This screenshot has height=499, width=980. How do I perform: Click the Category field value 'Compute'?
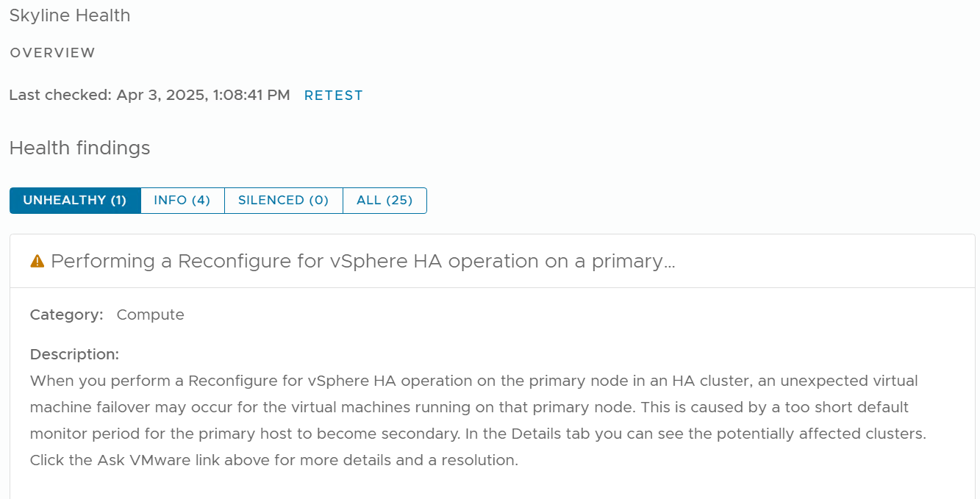pyautogui.click(x=150, y=314)
